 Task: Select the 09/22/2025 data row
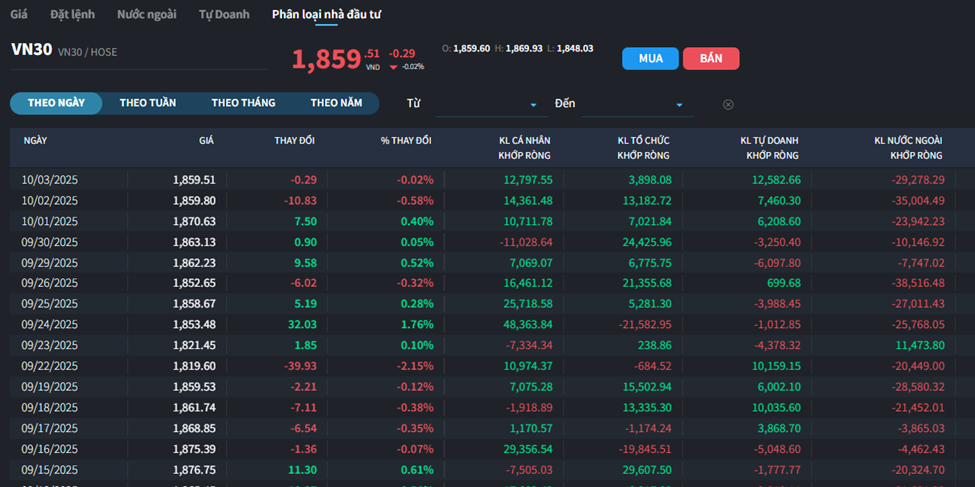pyautogui.click(x=487, y=366)
